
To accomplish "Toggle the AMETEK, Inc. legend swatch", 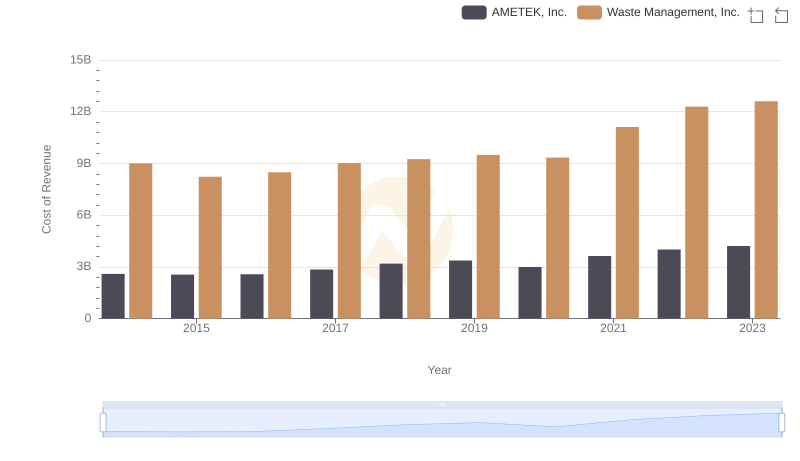I will pyautogui.click(x=474, y=12).
